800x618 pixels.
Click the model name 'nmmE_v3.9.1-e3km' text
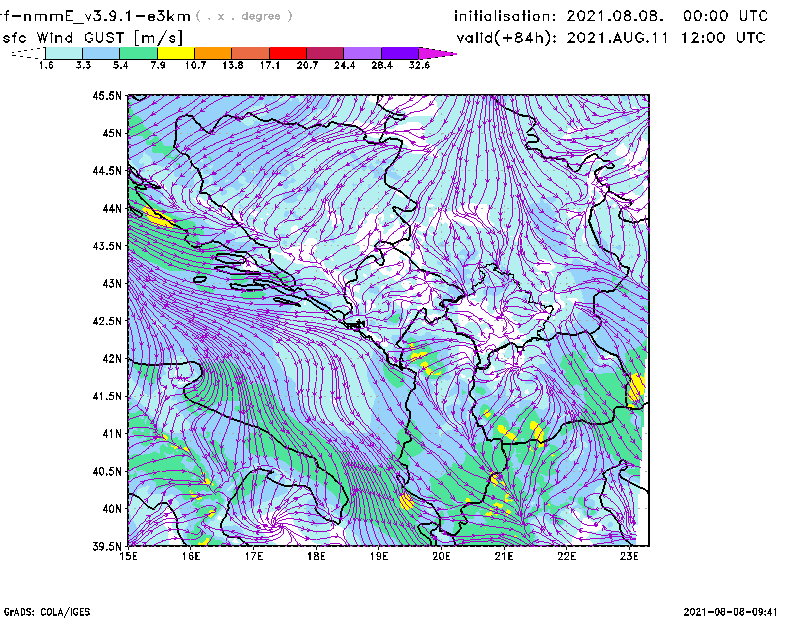point(105,16)
